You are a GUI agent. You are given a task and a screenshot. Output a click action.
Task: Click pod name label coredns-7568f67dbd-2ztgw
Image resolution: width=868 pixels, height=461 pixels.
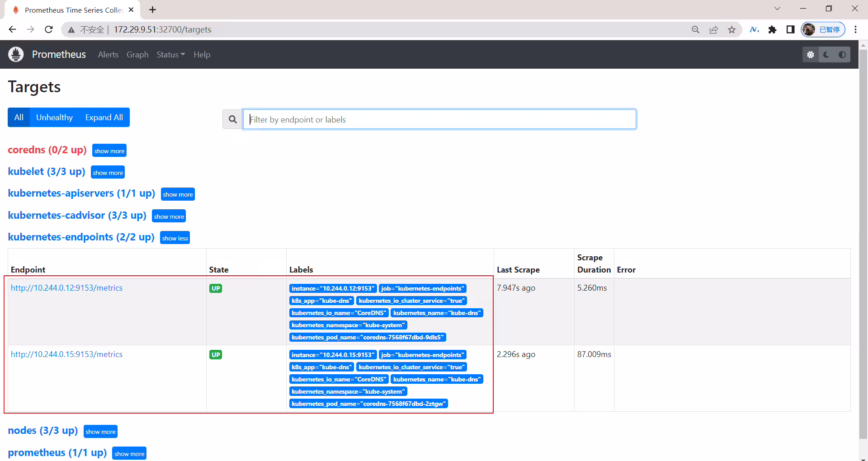[x=368, y=404]
